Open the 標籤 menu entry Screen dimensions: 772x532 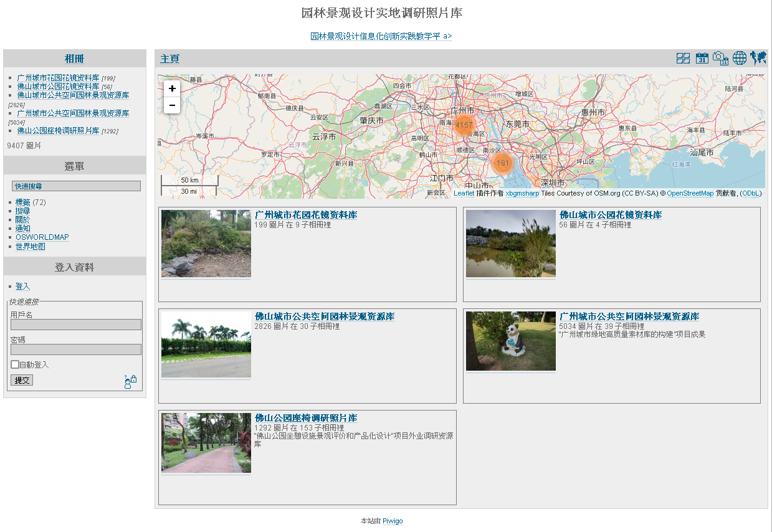click(22, 202)
